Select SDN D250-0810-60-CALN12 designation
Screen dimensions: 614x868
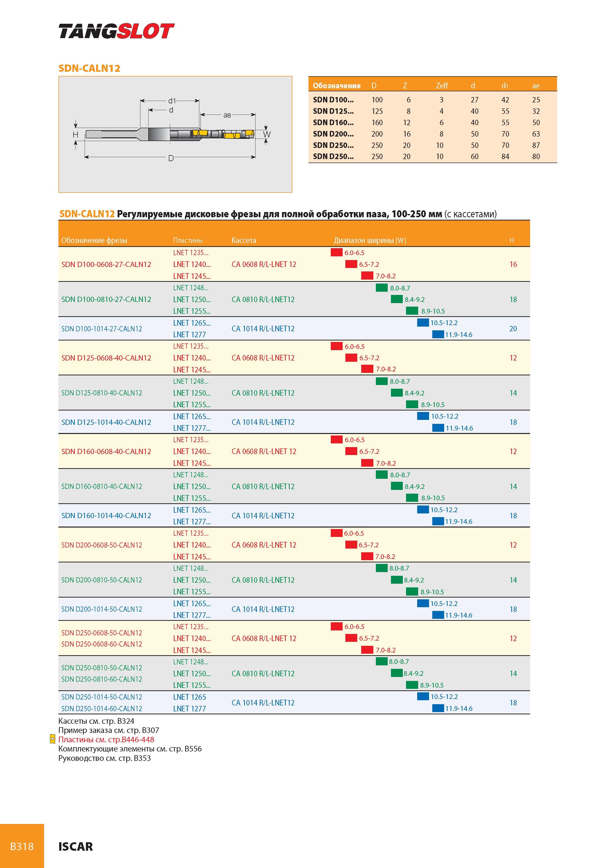(102, 679)
